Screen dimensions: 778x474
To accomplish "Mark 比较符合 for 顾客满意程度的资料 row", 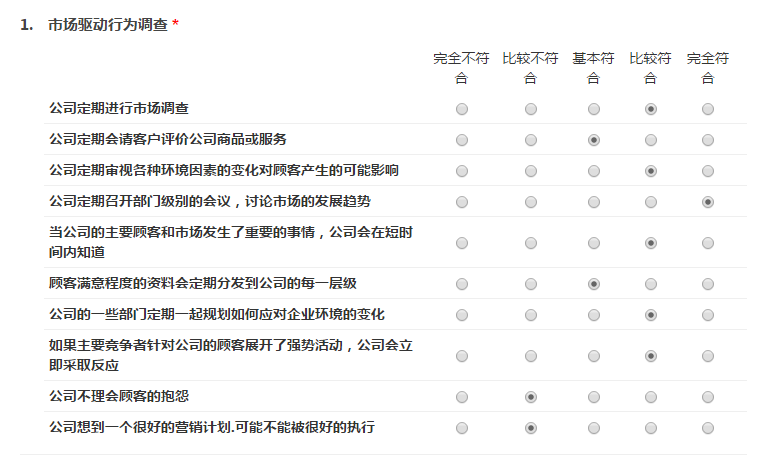I will coord(651,284).
